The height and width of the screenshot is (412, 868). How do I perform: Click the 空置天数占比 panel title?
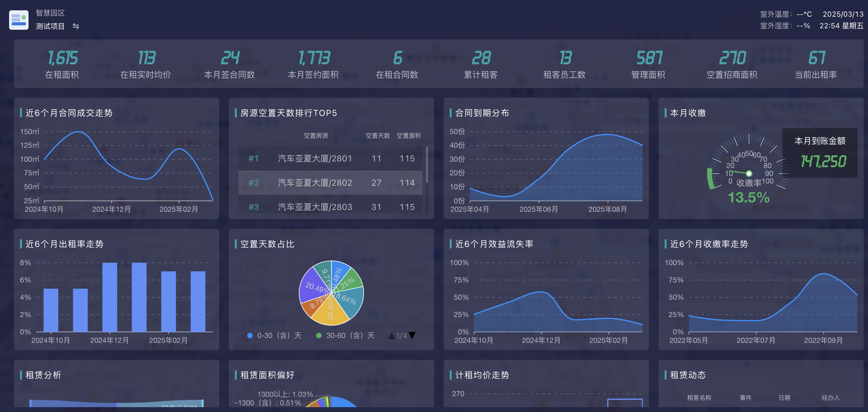point(267,244)
